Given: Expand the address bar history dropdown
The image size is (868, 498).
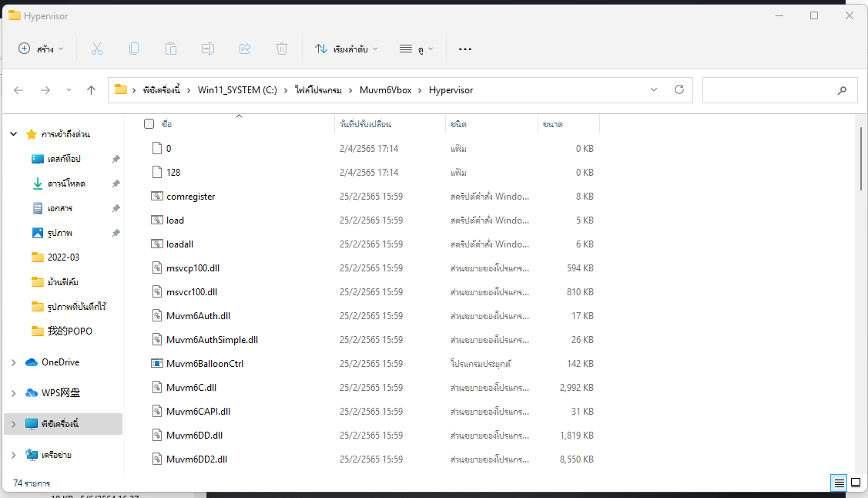Looking at the screenshot, I should pyautogui.click(x=654, y=89).
